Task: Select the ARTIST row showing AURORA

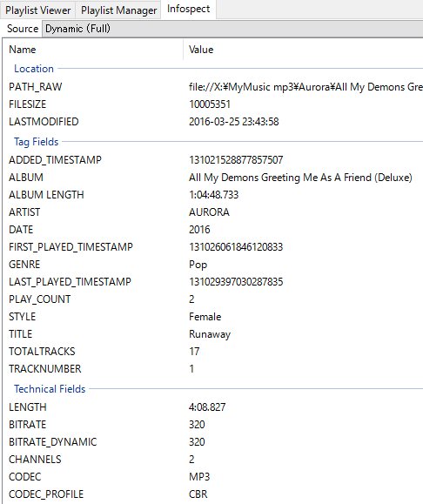Action: pos(213,212)
